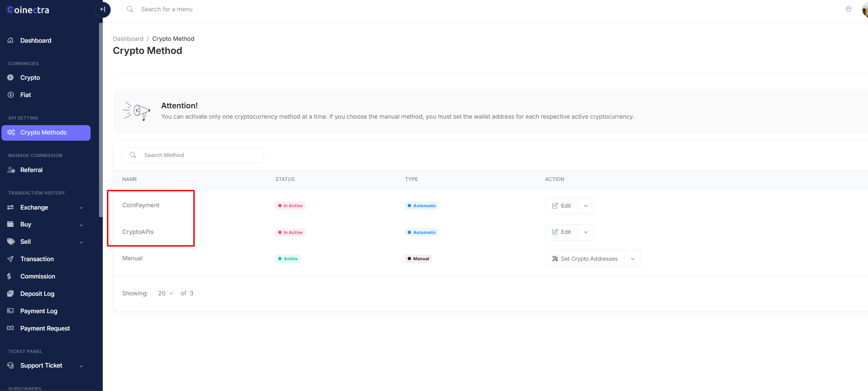Click the Payment Log icon
This screenshot has height=391, width=868.
[x=10, y=311]
